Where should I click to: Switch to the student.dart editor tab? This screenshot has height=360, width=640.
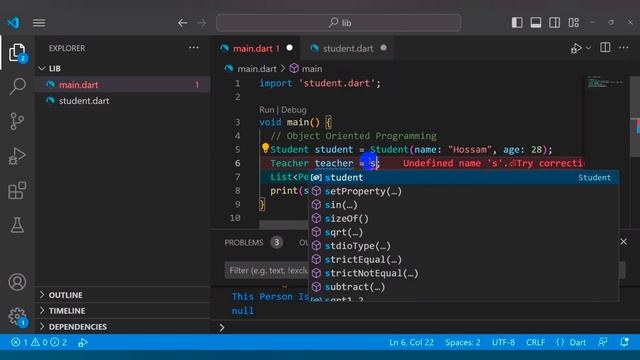348,49
